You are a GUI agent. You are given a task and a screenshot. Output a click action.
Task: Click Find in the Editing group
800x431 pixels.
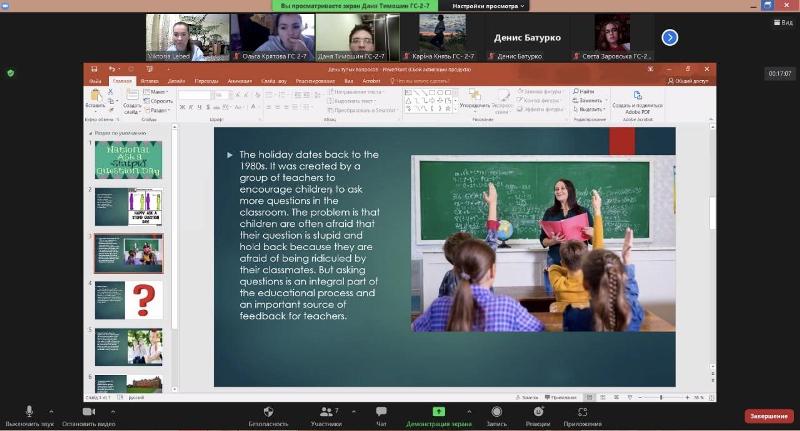[584, 91]
